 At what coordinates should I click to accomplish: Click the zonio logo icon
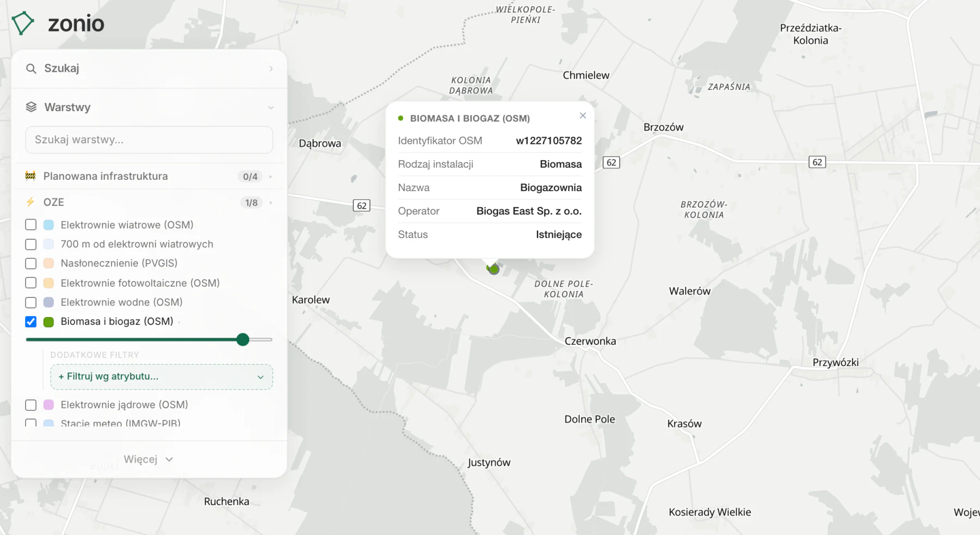click(x=23, y=23)
